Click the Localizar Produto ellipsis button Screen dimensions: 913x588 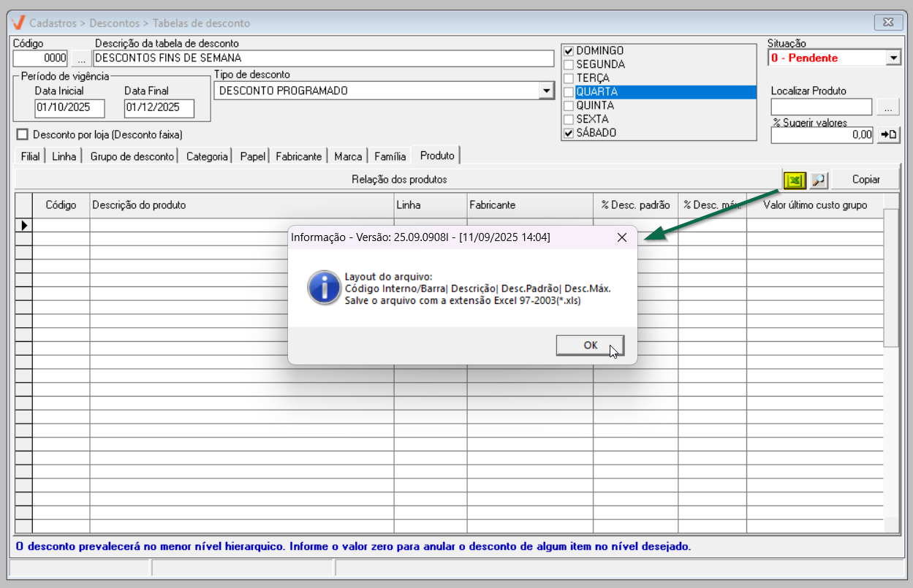(x=888, y=107)
